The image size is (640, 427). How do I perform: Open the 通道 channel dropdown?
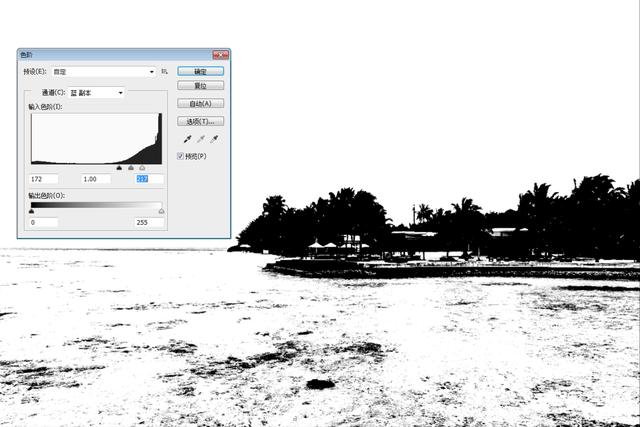(x=121, y=93)
